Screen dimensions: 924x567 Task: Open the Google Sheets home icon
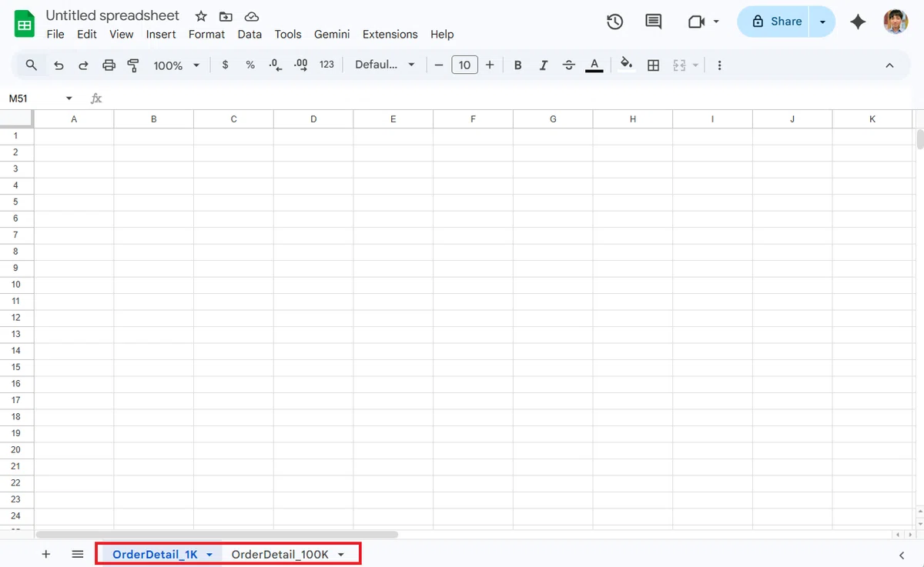(25, 24)
